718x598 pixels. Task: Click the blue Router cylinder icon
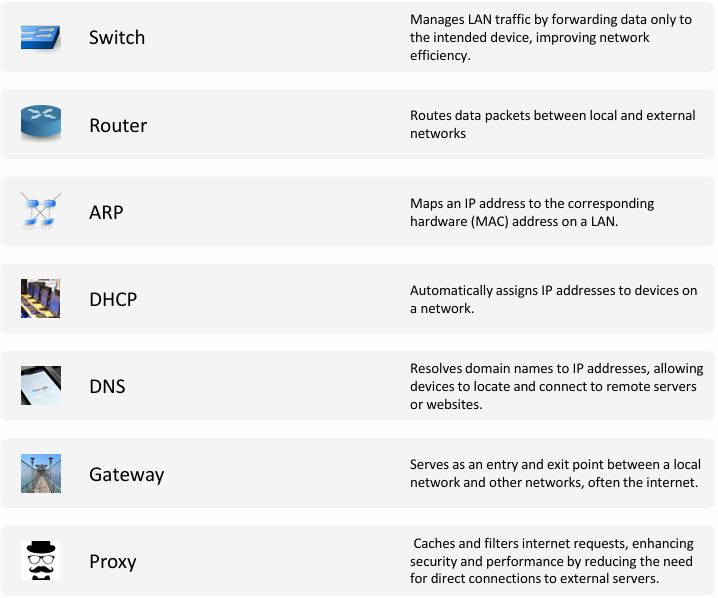click(41, 123)
